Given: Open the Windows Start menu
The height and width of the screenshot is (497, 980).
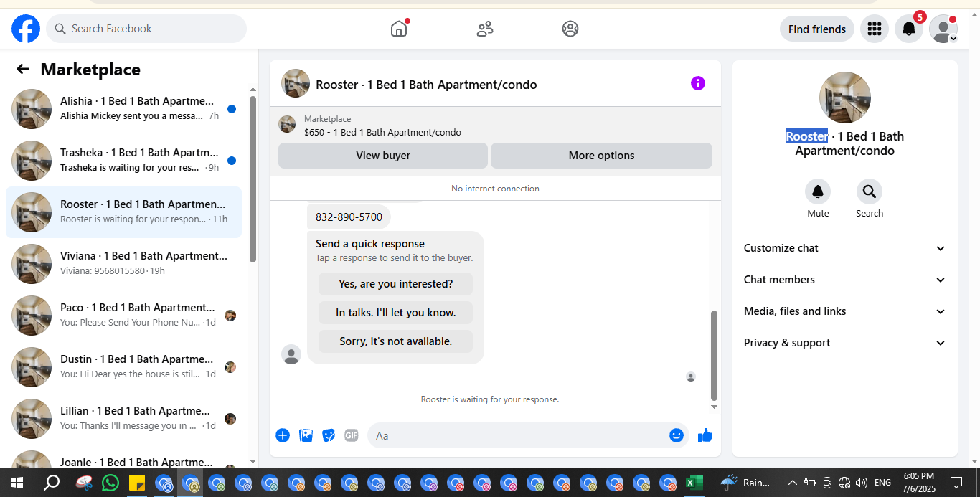Looking at the screenshot, I should (x=16, y=483).
